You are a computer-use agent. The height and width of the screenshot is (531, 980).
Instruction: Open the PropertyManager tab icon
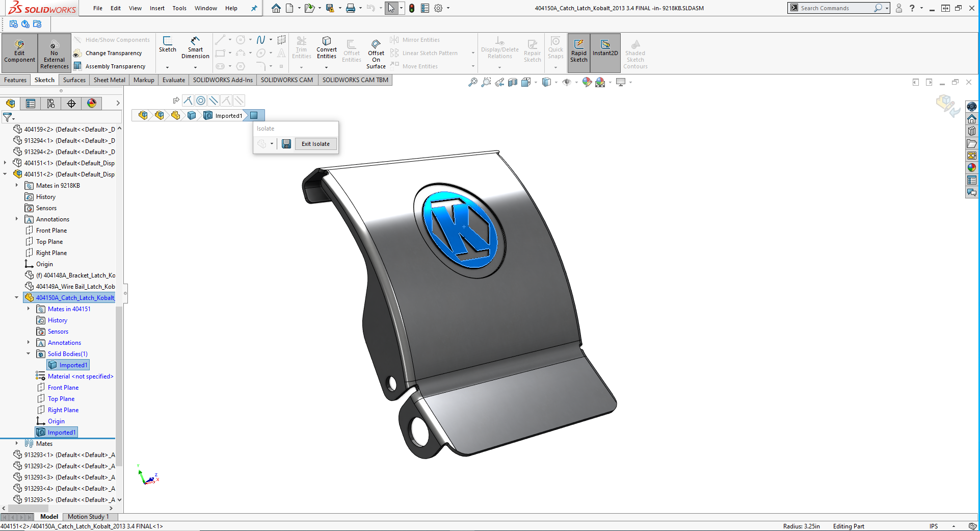point(31,104)
